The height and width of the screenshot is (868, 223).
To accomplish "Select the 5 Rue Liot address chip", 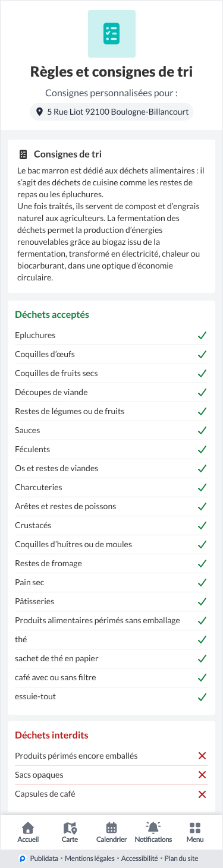I will click(111, 112).
